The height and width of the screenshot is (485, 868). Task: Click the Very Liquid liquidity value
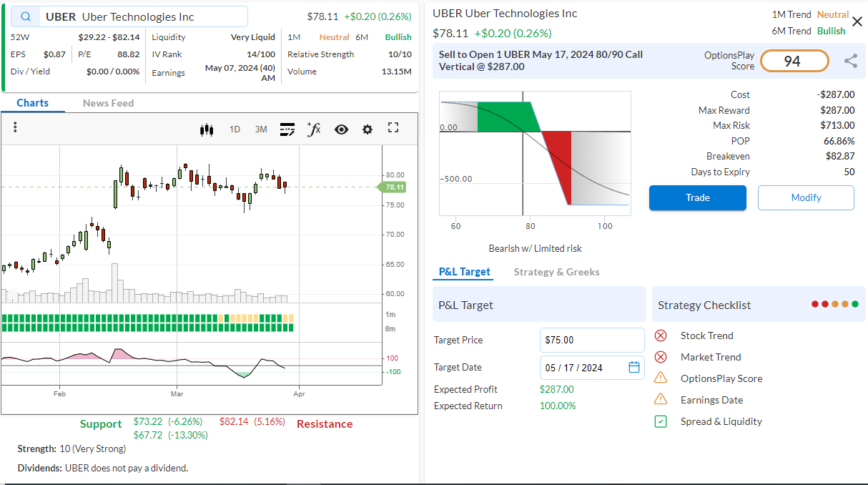(x=253, y=37)
